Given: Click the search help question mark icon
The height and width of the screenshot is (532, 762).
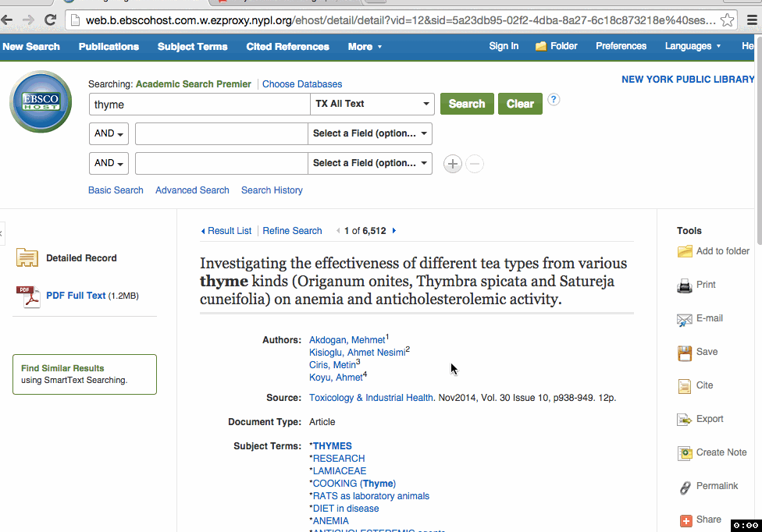Looking at the screenshot, I should tap(554, 100).
